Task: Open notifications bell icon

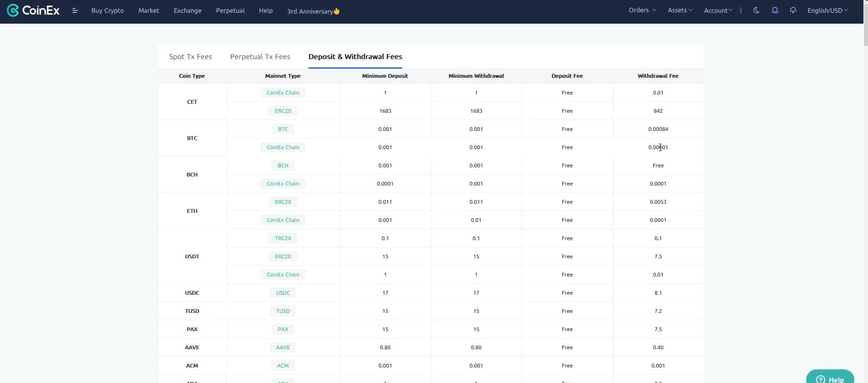Action: 775,10
